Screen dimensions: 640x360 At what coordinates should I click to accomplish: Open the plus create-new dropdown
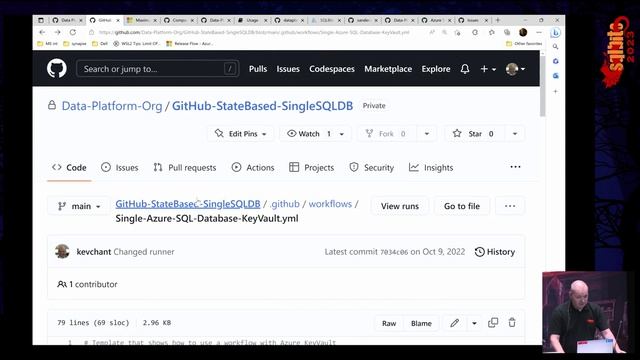[x=488, y=69]
